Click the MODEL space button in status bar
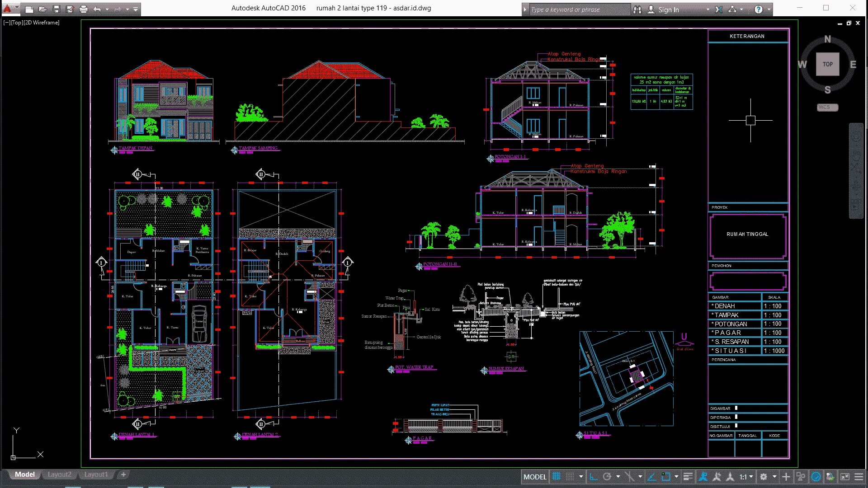The image size is (868, 488). (x=535, y=477)
